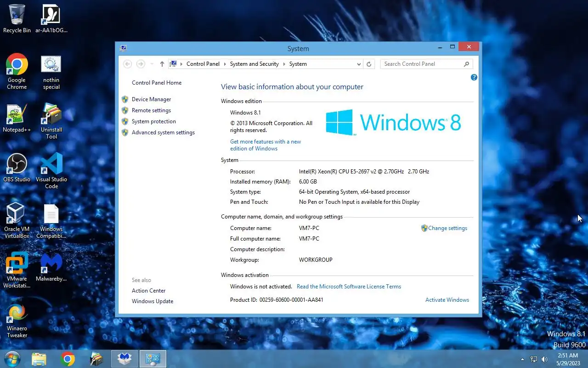Select the Oracle VM VirtualBox desktop icon
Viewport: 588px width, 368px height.
(x=17, y=221)
